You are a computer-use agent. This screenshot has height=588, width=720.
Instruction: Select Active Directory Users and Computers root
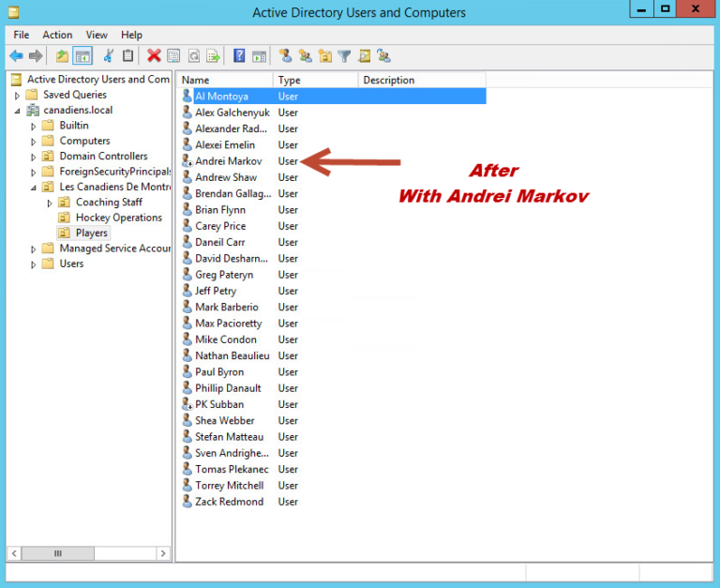click(x=97, y=79)
